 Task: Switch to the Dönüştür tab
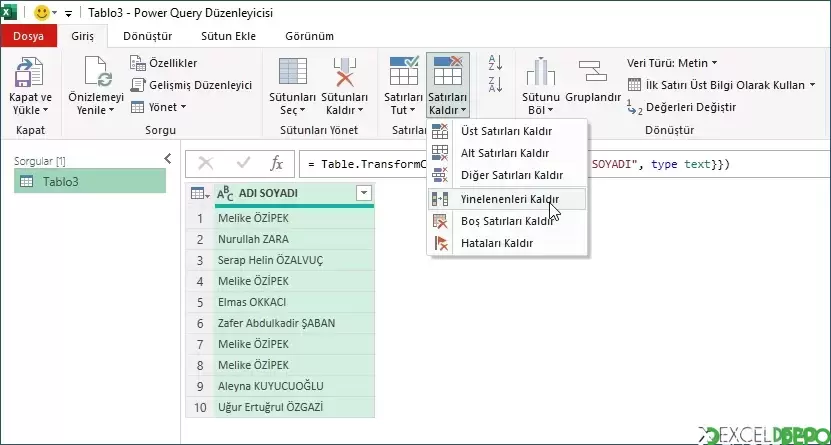point(148,37)
